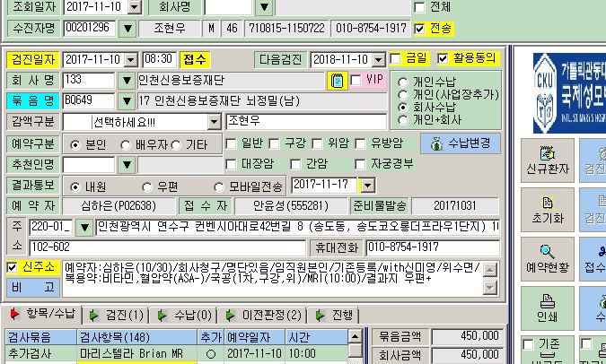This screenshot has width=606, height=364.
Task: Click the 수납변경 money bag button
Action: click(x=461, y=143)
